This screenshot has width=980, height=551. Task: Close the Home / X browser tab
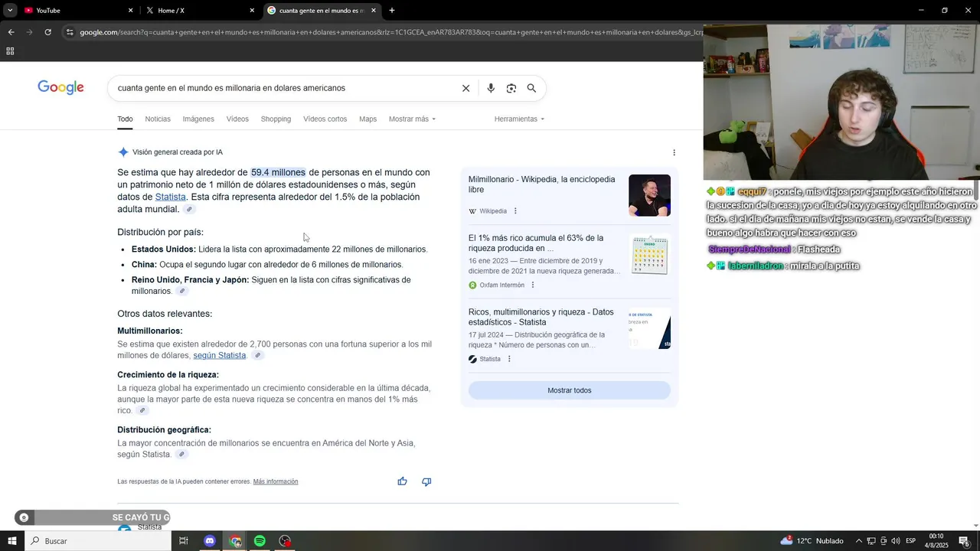(x=252, y=11)
